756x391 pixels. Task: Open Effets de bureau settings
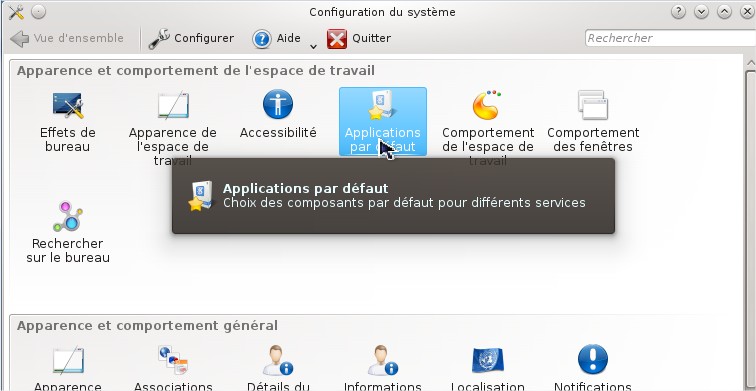68,121
